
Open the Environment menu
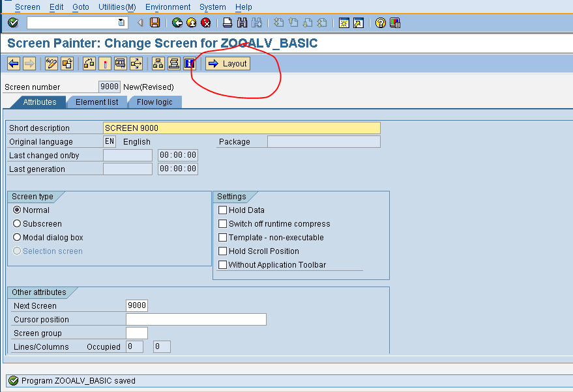point(168,7)
